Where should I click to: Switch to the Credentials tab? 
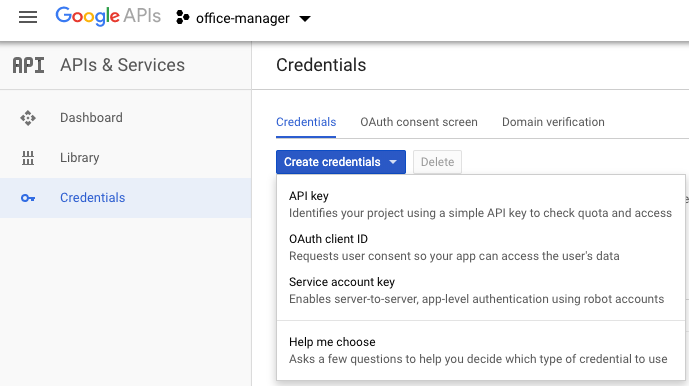(306, 122)
